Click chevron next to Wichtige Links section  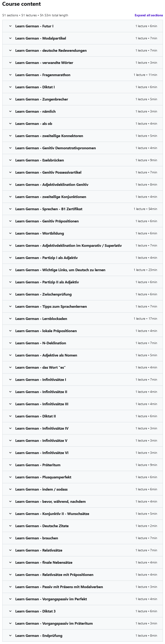10,270
